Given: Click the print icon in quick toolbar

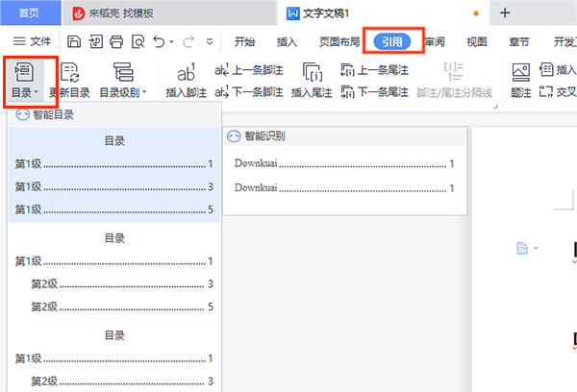Looking at the screenshot, I should coord(116,41).
